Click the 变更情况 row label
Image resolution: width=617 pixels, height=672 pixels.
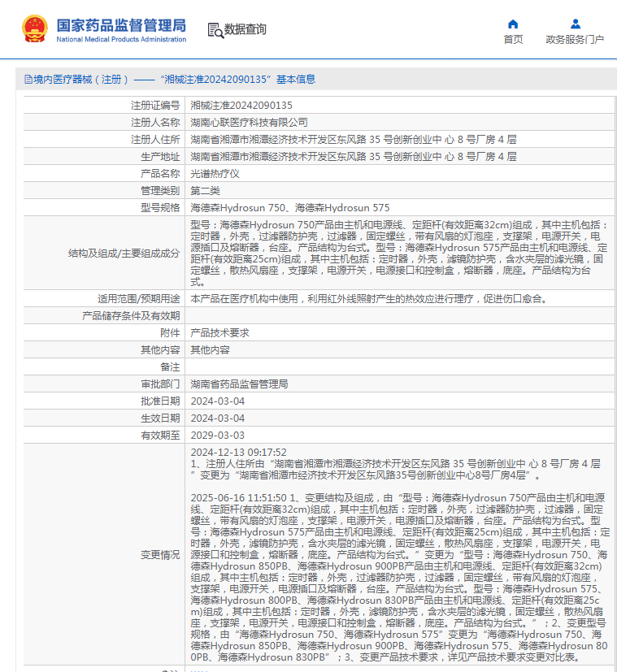point(160,555)
